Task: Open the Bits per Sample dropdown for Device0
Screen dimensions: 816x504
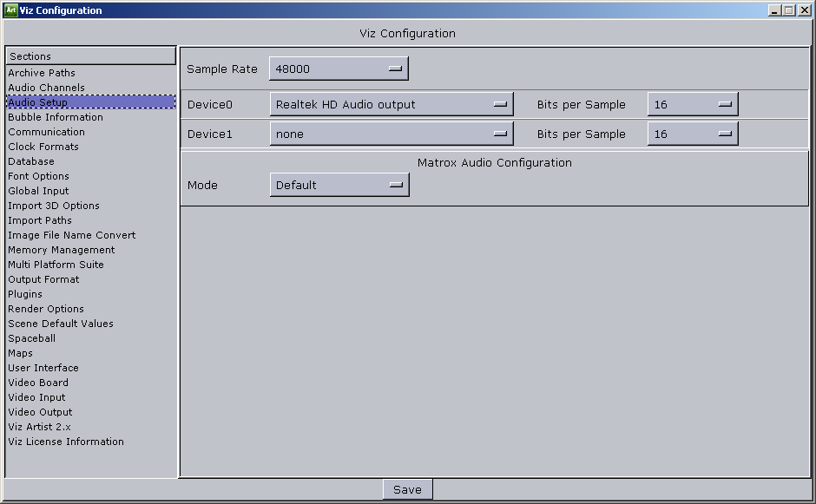Action: [692, 103]
